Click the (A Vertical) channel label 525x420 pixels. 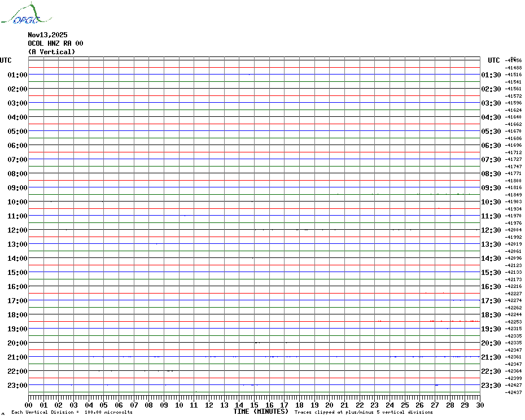[51, 52]
